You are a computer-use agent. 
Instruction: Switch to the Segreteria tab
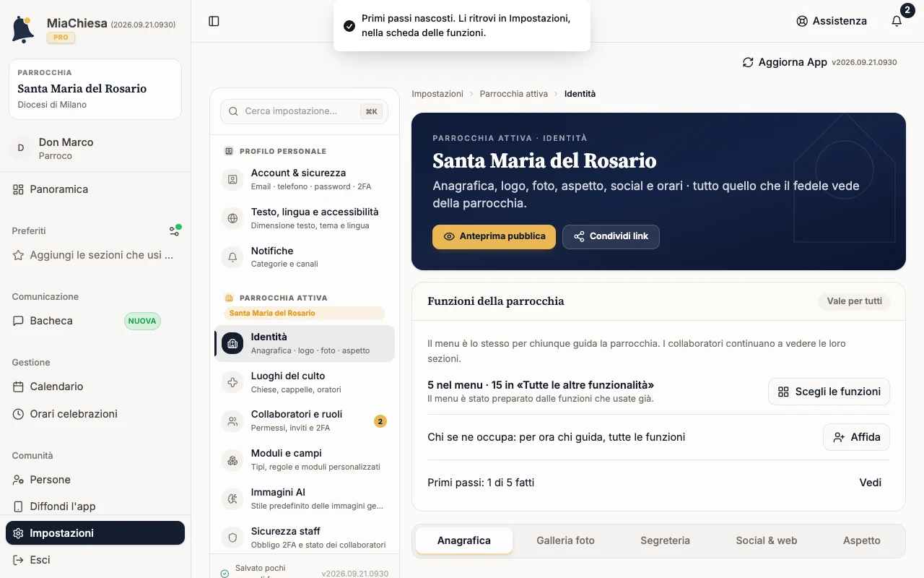tap(665, 540)
